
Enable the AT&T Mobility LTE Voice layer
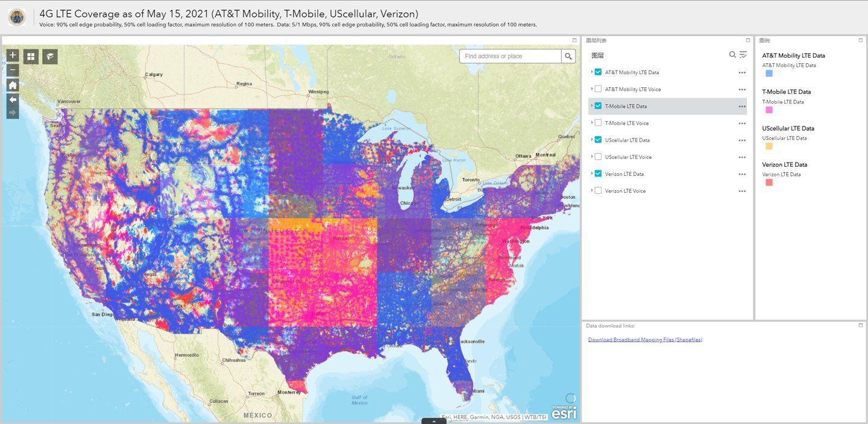[x=598, y=89]
